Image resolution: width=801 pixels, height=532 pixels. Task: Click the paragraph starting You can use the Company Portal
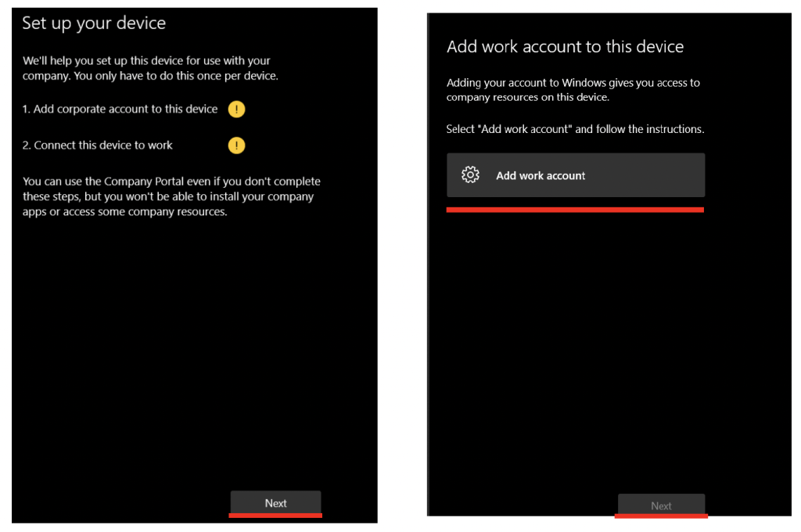tap(171, 196)
